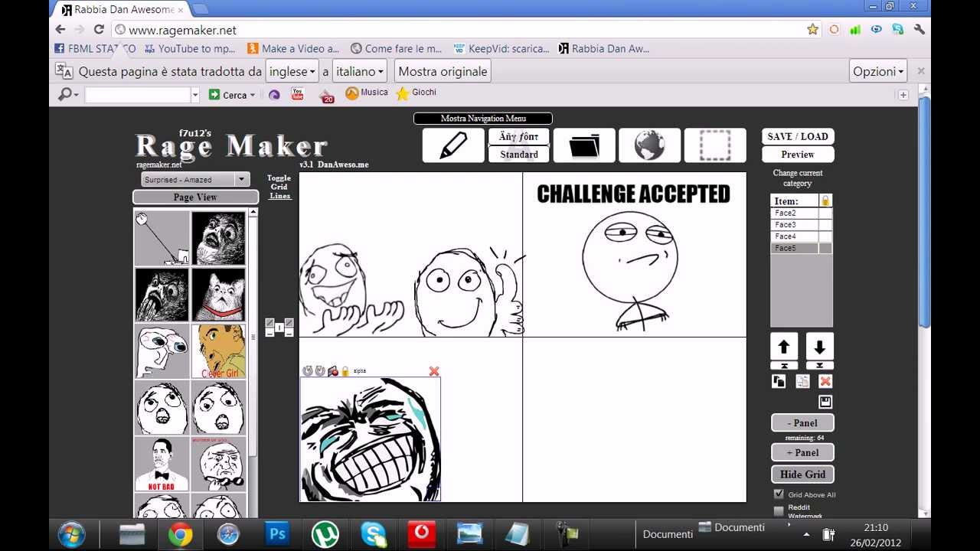
Task: Open the globe web image tool
Action: pos(649,145)
